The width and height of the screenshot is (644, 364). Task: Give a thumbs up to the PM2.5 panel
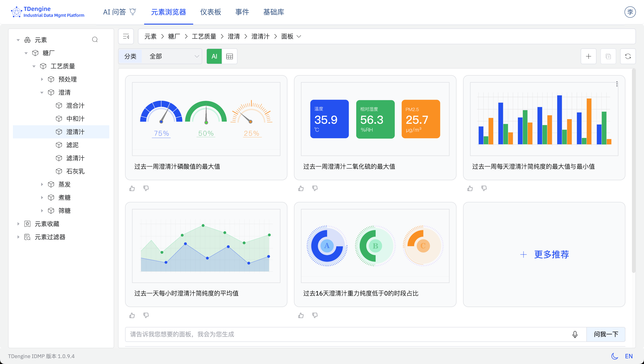[301, 188]
